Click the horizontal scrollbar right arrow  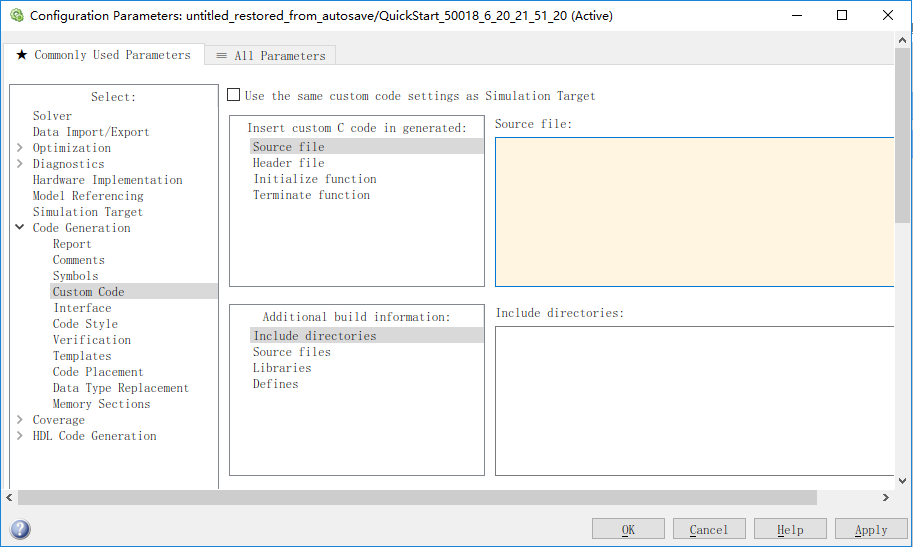pyautogui.click(x=886, y=497)
